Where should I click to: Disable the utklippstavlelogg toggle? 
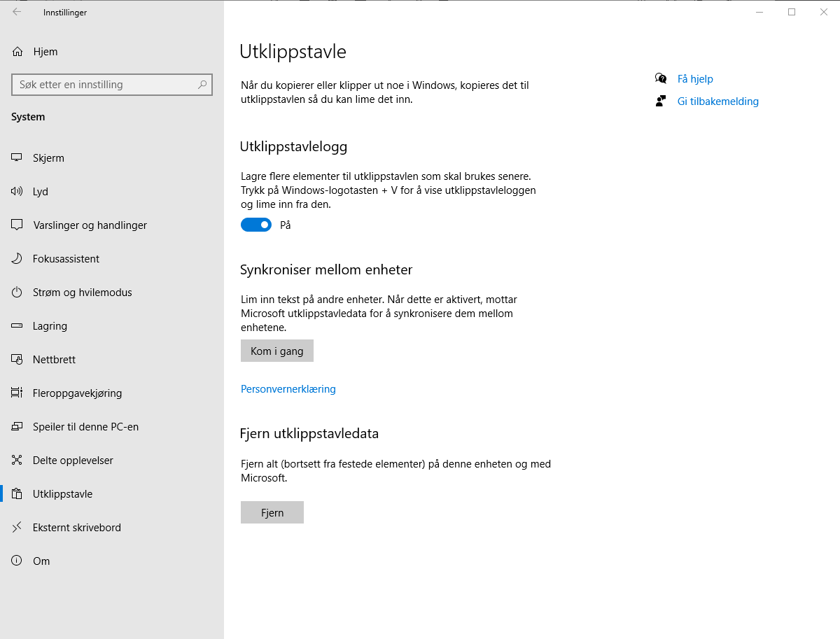tap(256, 225)
